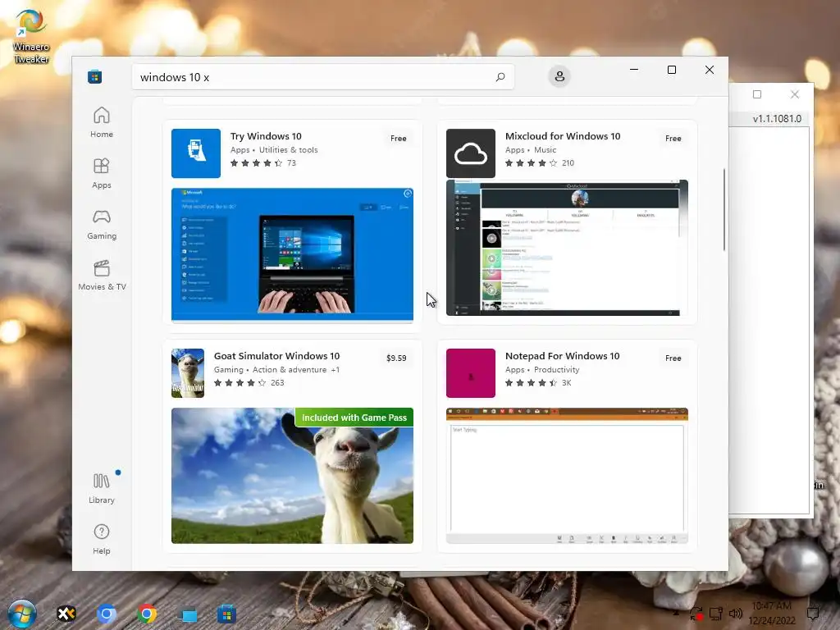Click the 3K ratings count on Notepad
The image size is (840, 630).
pos(566,382)
